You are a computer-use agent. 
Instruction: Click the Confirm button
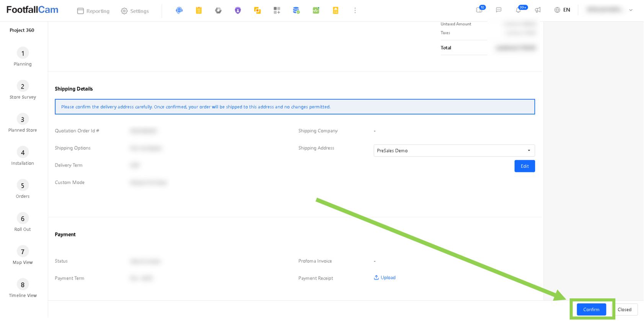tap(591, 310)
